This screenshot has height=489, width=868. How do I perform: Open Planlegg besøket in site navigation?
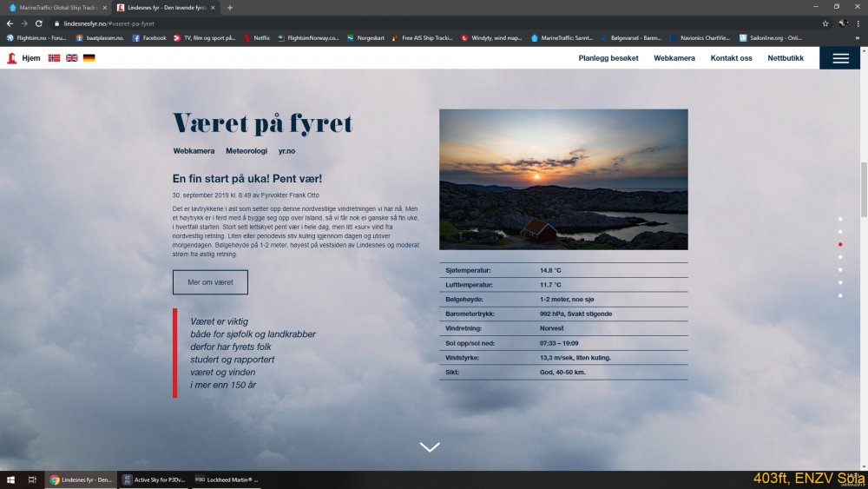608,57
